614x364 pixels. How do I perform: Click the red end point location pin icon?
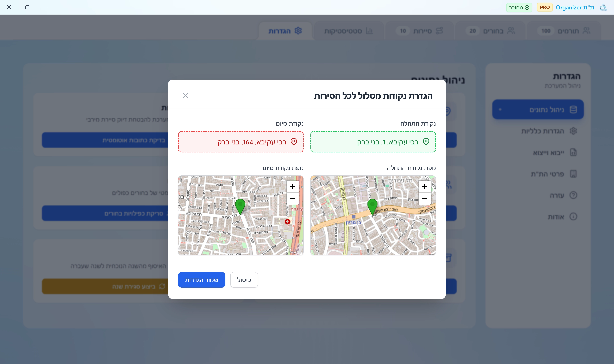tap(294, 142)
